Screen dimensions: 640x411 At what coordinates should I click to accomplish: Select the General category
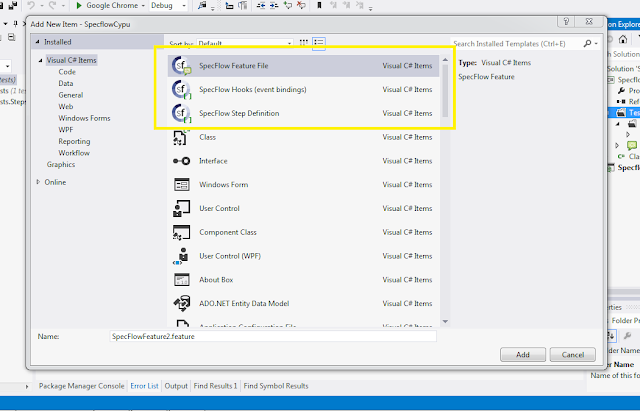[71, 95]
